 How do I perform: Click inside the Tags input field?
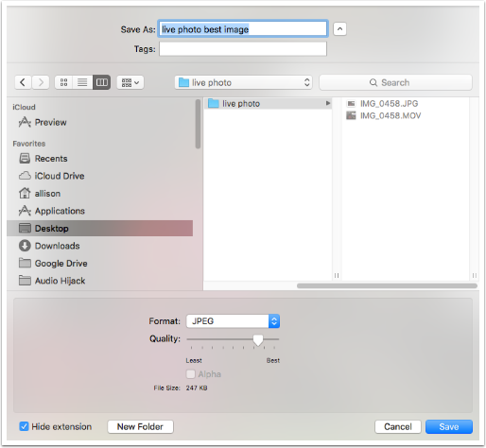243,49
